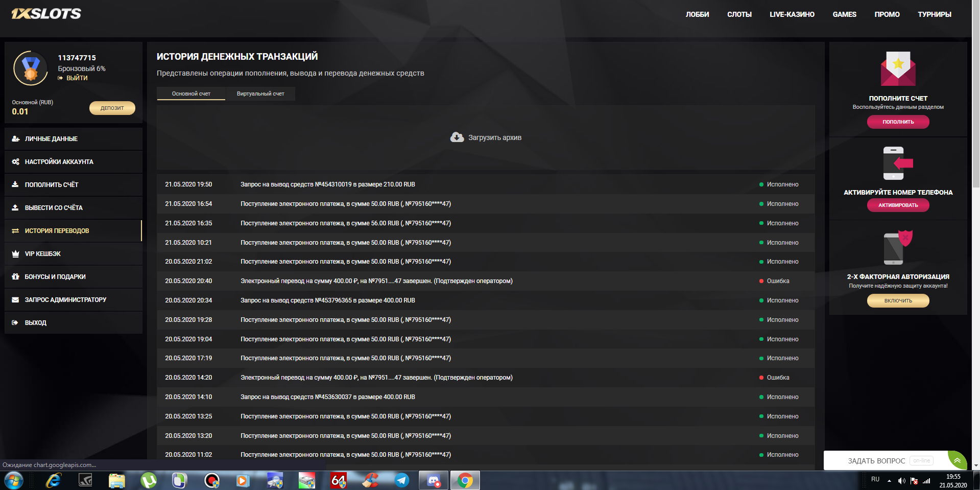This screenshot has width=980, height=490.
Task: Click the Вывести со счёта withdrawal icon
Action: [15, 207]
